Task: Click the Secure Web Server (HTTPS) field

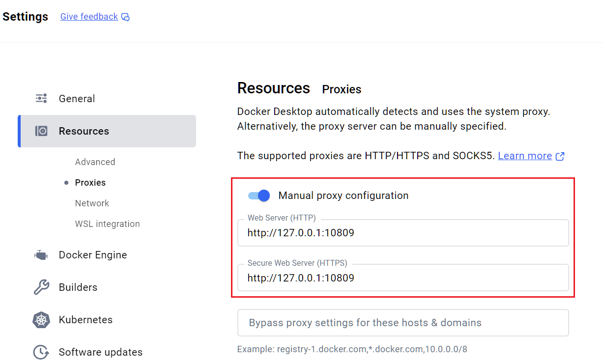Action: 403,278
